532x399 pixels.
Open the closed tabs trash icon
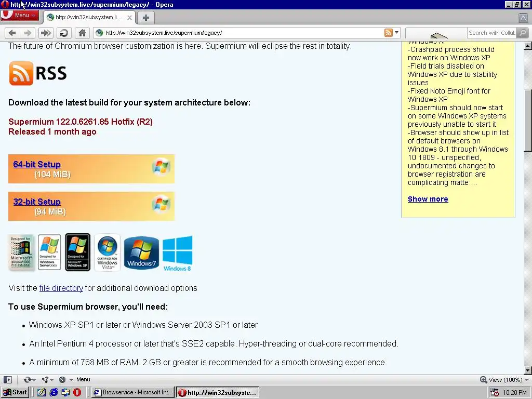523,18
